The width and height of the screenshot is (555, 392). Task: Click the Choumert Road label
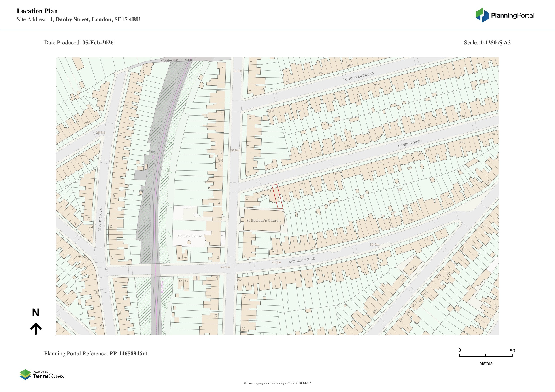click(359, 77)
